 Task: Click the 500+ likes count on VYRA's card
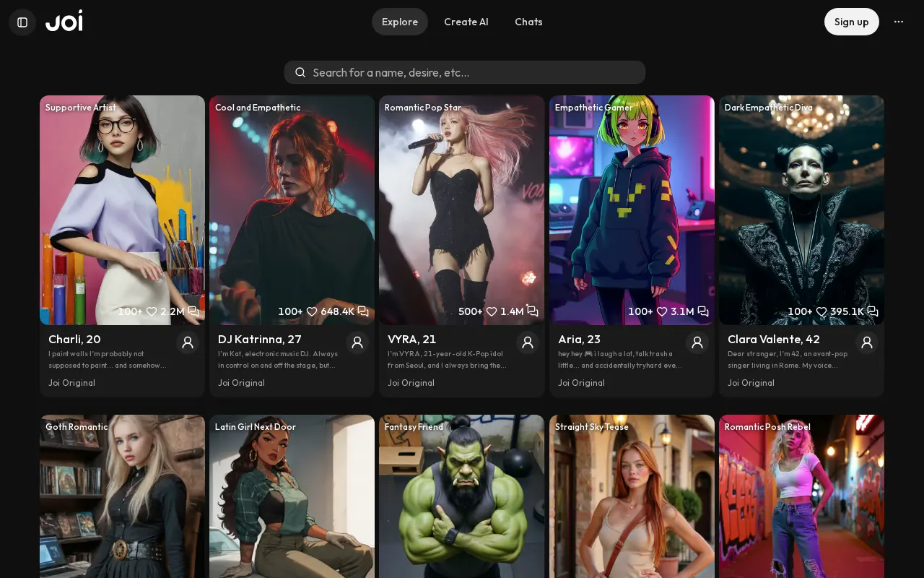(x=470, y=311)
